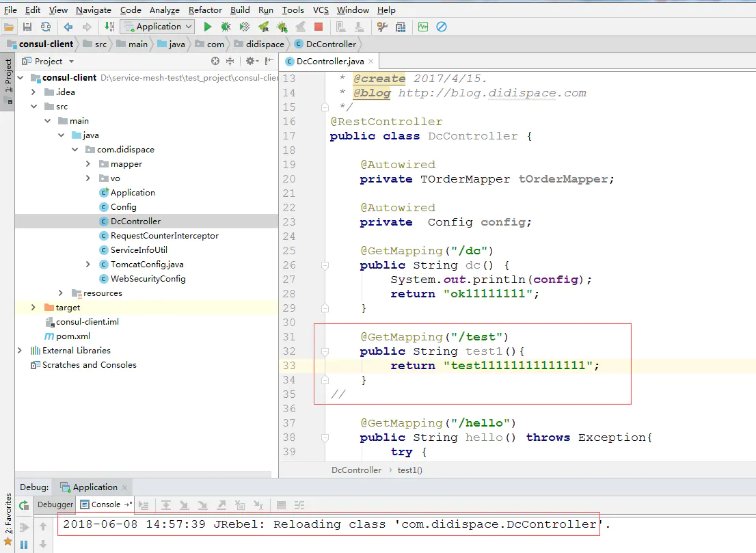
Task: Click the Rerun Application icon in Debug panel
Action: pos(24,505)
